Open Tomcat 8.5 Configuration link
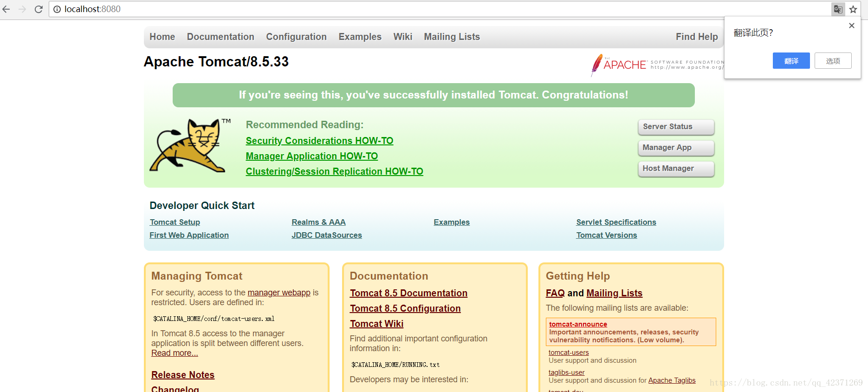Image resolution: width=868 pixels, height=392 pixels. click(x=405, y=308)
